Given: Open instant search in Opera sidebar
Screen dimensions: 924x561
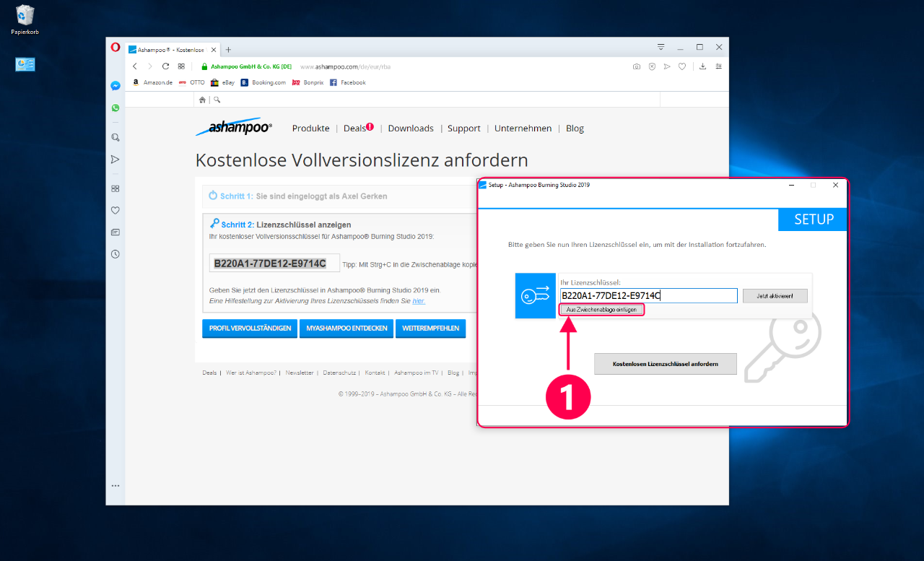Looking at the screenshot, I should tap(115, 137).
